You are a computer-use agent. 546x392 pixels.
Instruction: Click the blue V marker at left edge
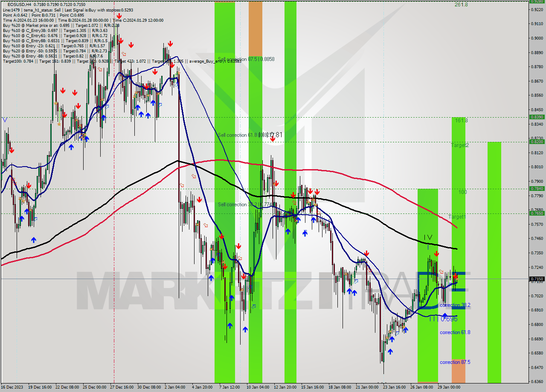tap(5, 120)
